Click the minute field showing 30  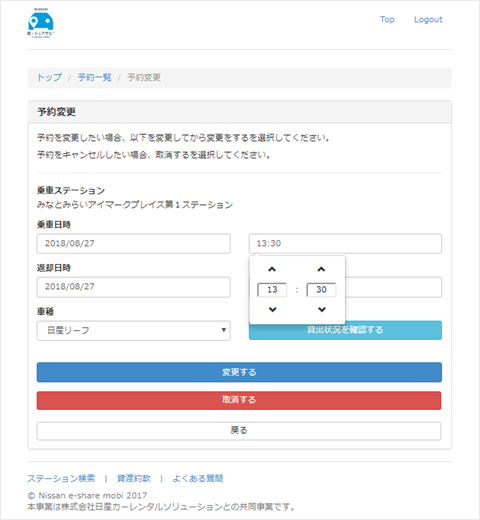(321, 290)
